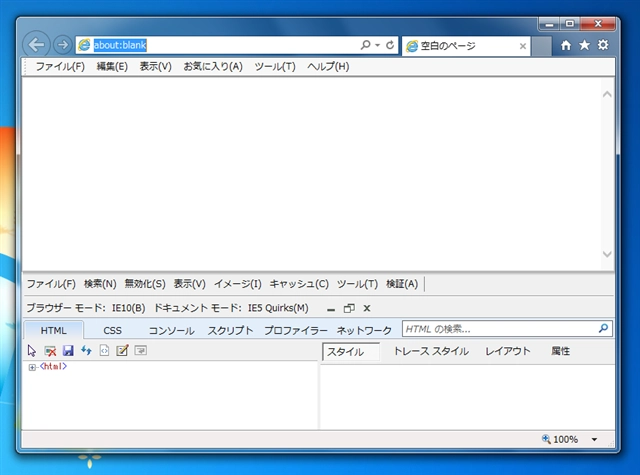Open the browser 編集(E) menu
640x475 pixels.
pyautogui.click(x=112, y=67)
